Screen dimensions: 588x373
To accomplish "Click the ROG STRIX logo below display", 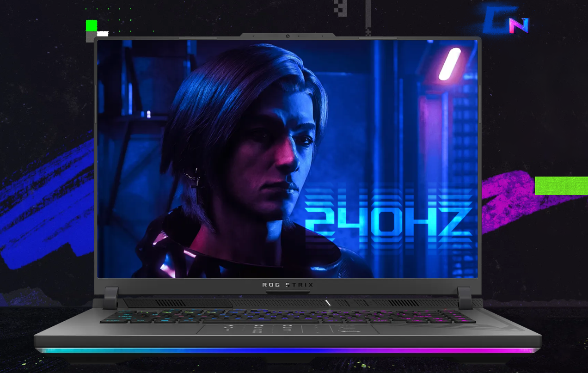I will 288,285.
